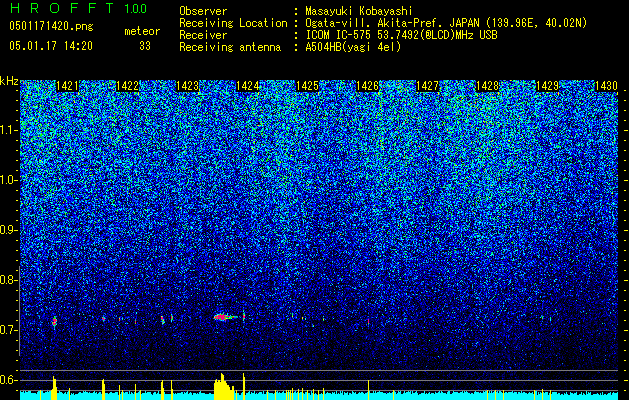Click the meteor count label

[142, 31]
